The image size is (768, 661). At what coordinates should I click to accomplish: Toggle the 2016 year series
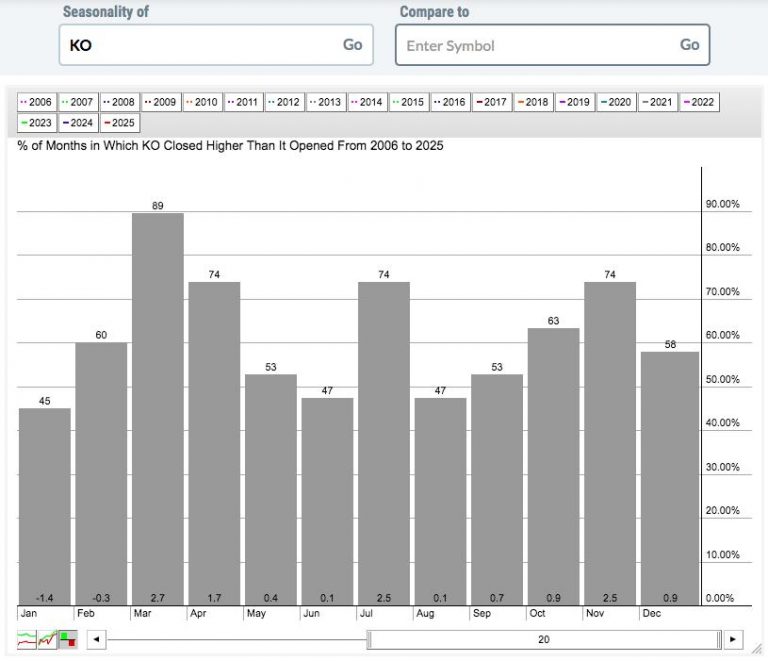point(451,102)
